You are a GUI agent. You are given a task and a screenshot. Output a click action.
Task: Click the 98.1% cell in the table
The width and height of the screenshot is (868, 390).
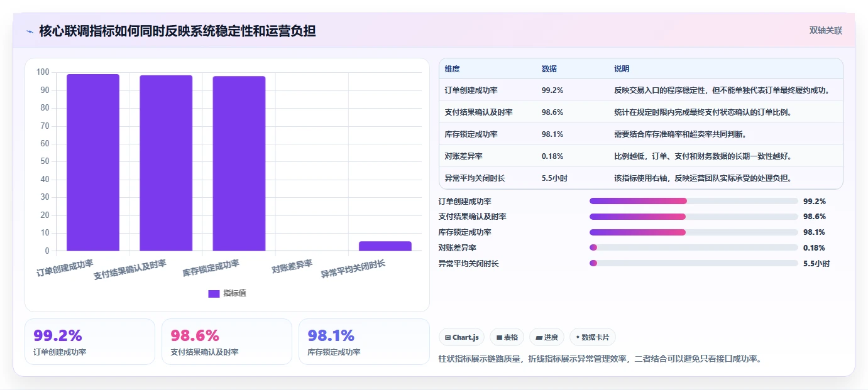pos(552,134)
